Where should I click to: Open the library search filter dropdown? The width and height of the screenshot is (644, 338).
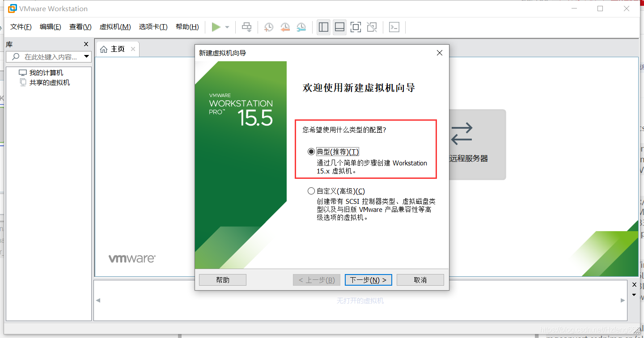coord(87,57)
